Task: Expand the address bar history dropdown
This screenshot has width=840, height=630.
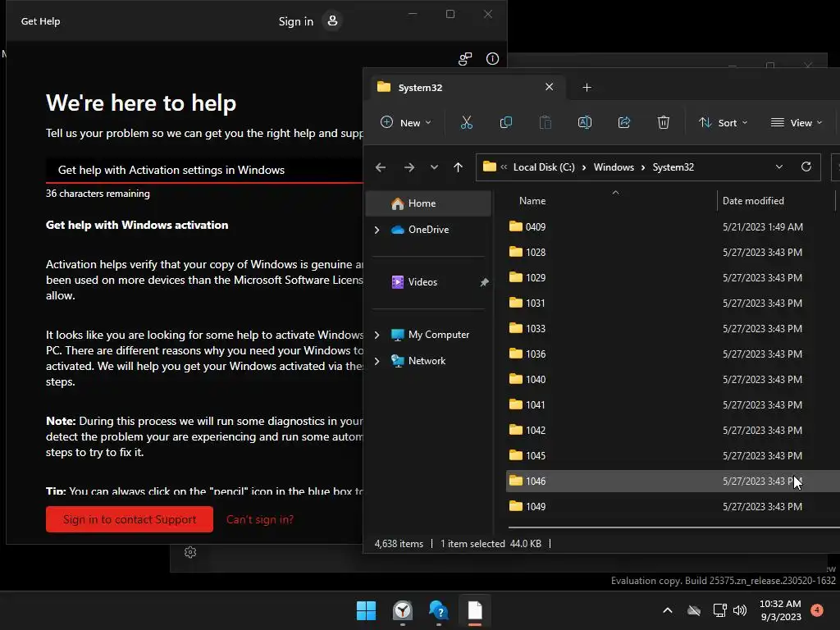Action: click(x=779, y=167)
